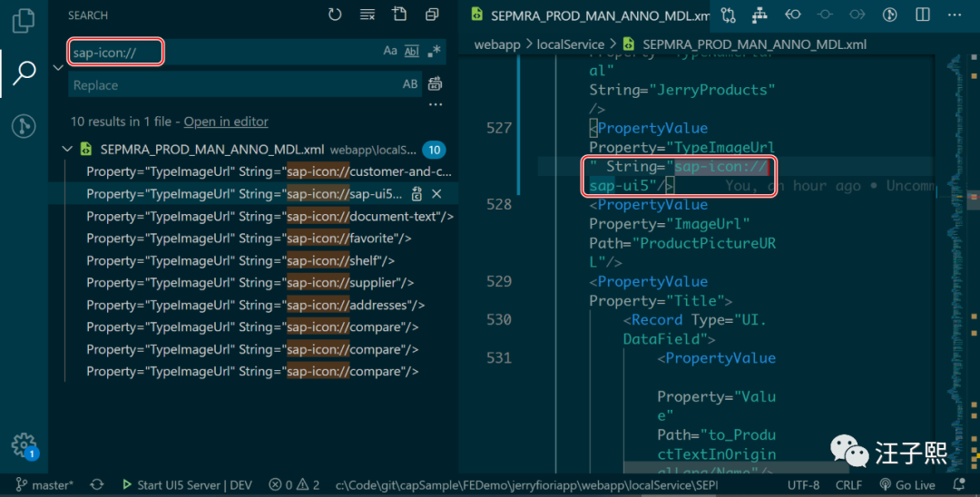The width and height of the screenshot is (980, 497).
Task: Select the Search view icon
Action: click(x=24, y=73)
